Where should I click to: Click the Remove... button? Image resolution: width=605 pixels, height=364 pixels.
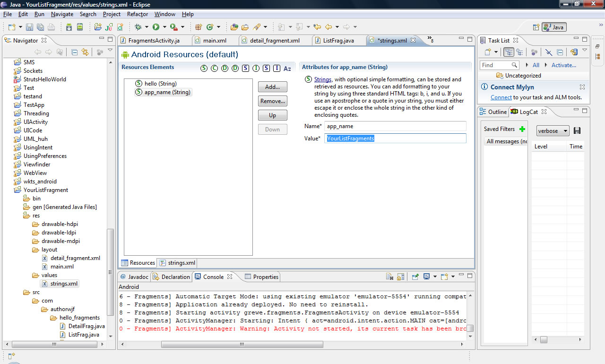(273, 101)
